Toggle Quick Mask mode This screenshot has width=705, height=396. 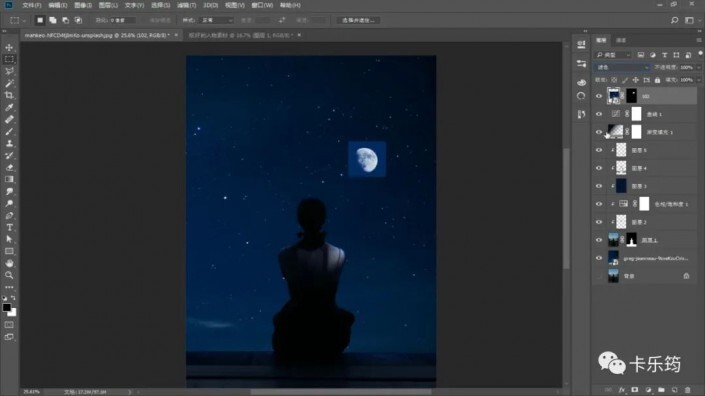pos(9,325)
